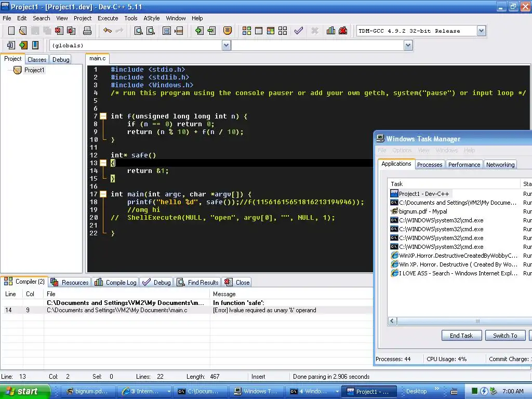Open a project or file via toolbar icon
This screenshot has width=532, height=399.
pyautogui.click(x=23, y=31)
